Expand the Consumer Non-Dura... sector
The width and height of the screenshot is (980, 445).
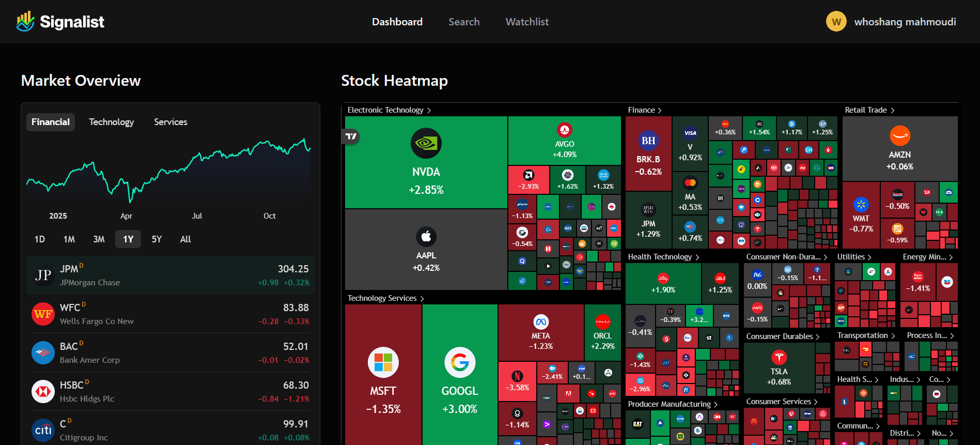coord(787,257)
